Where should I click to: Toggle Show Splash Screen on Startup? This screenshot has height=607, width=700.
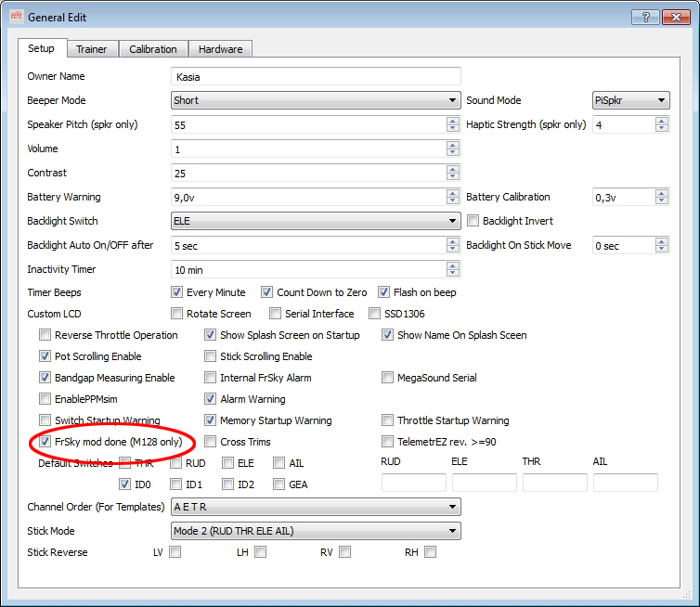point(210,335)
